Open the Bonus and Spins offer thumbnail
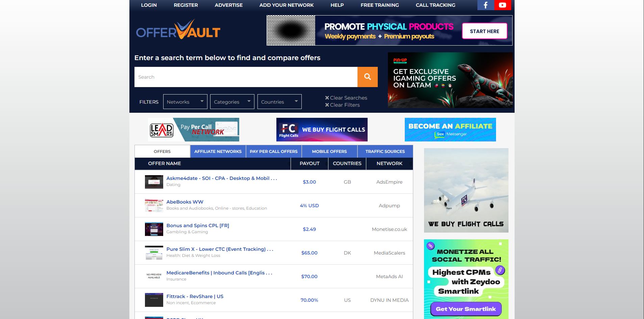 point(154,229)
